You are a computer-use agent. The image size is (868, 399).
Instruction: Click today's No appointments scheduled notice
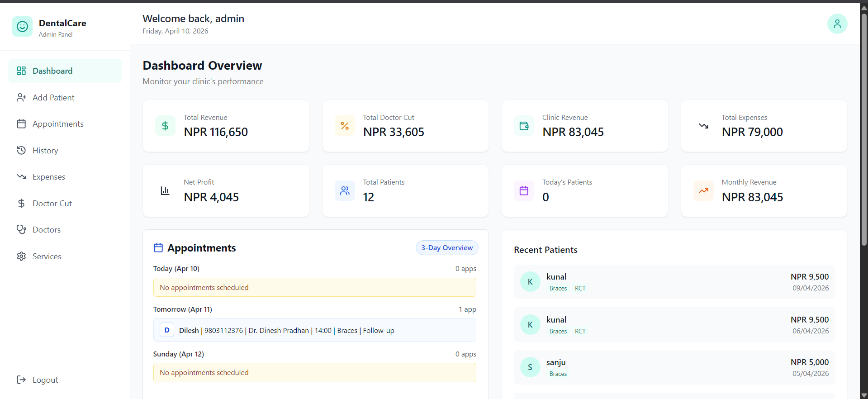click(x=315, y=287)
